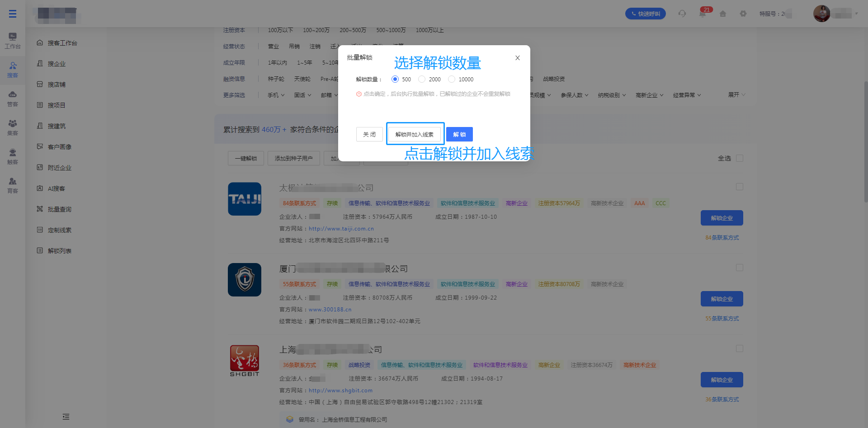The height and width of the screenshot is (428, 868).
Task: Open settings gear icon in header
Action: (x=743, y=14)
